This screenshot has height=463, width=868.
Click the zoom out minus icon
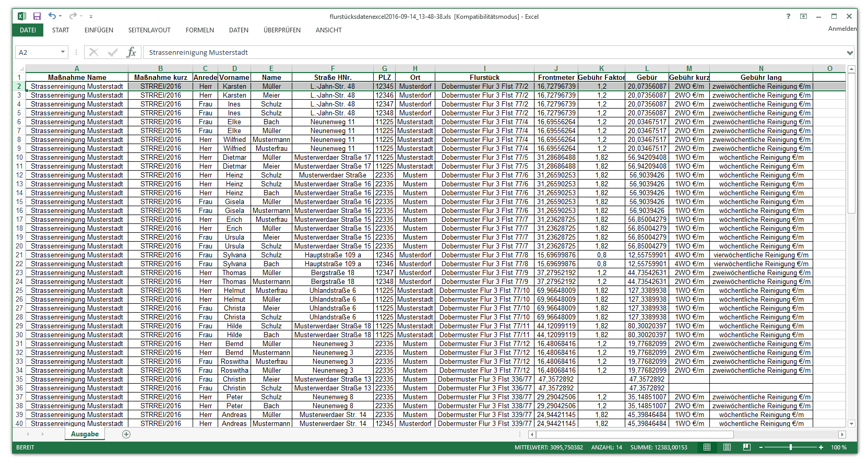coord(761,447)
